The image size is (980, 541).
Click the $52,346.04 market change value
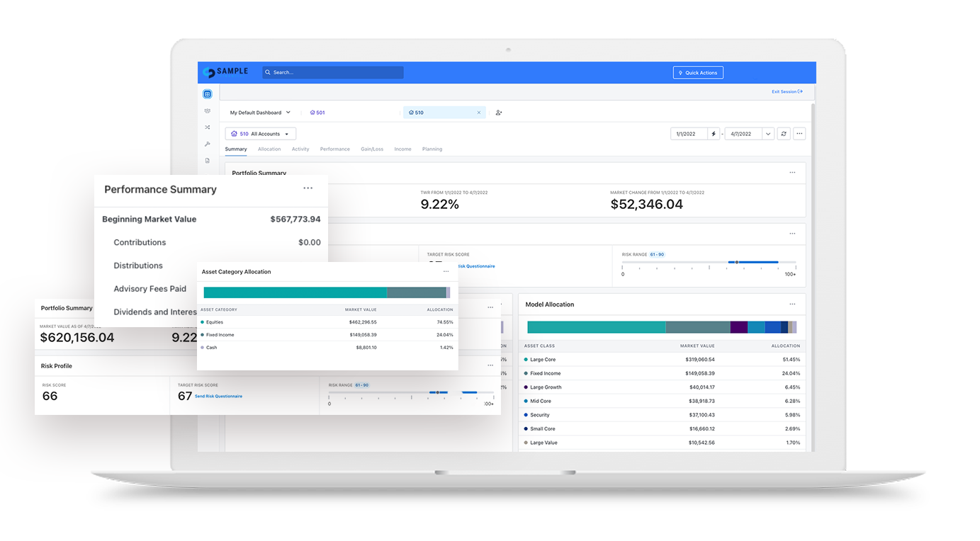[x=646, y=205]
